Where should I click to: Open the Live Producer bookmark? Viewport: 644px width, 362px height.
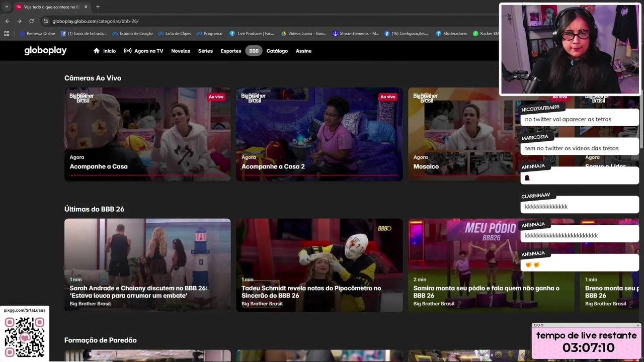pyautogui.click(x=252, y=34)
